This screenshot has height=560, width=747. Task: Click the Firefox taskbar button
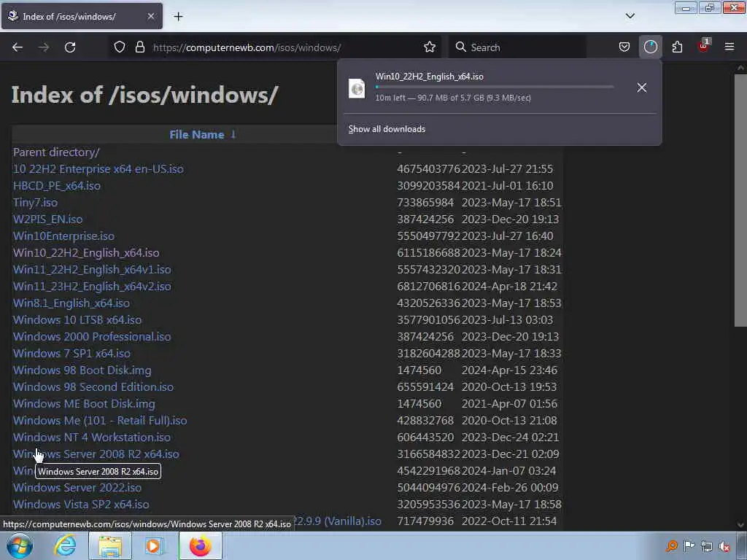tap(200, 545)
